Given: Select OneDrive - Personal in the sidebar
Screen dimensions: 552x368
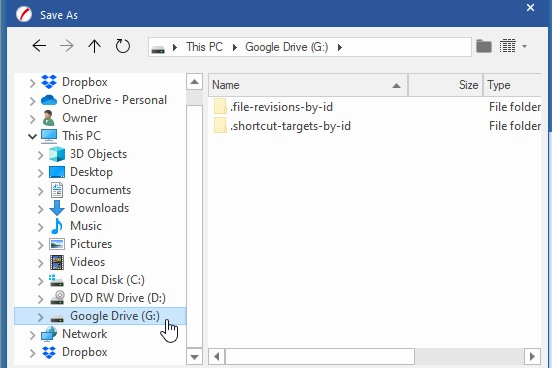Looking at the screenshot, I should [114, 100].
